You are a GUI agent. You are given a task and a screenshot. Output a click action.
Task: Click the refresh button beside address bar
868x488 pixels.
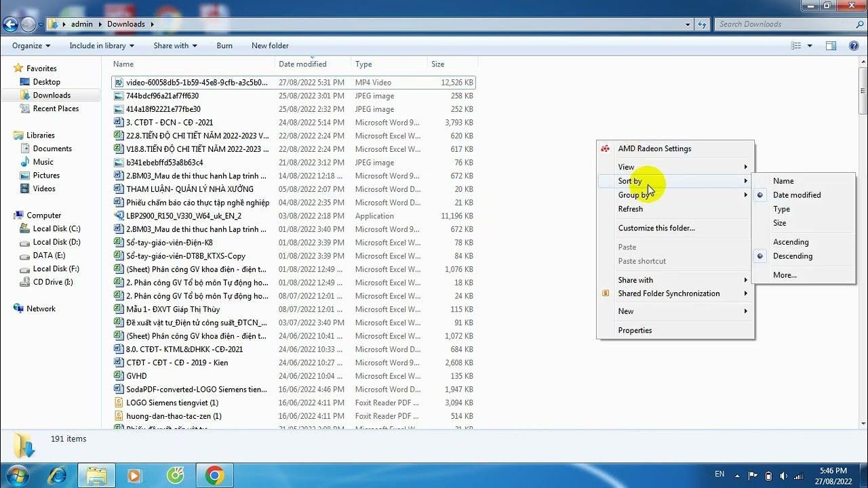[702, 24]
